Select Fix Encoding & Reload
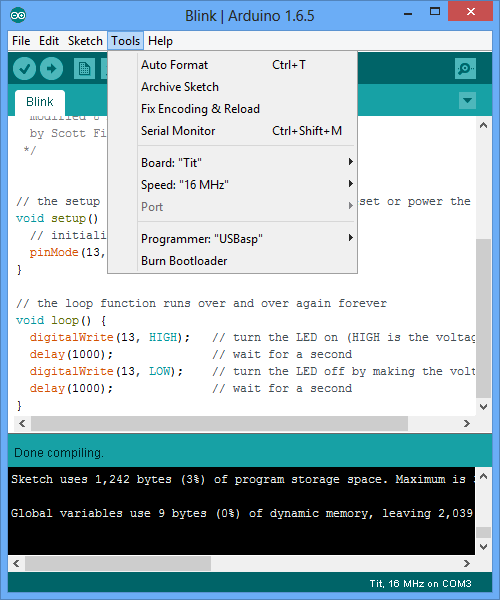 tap(246, 109)
